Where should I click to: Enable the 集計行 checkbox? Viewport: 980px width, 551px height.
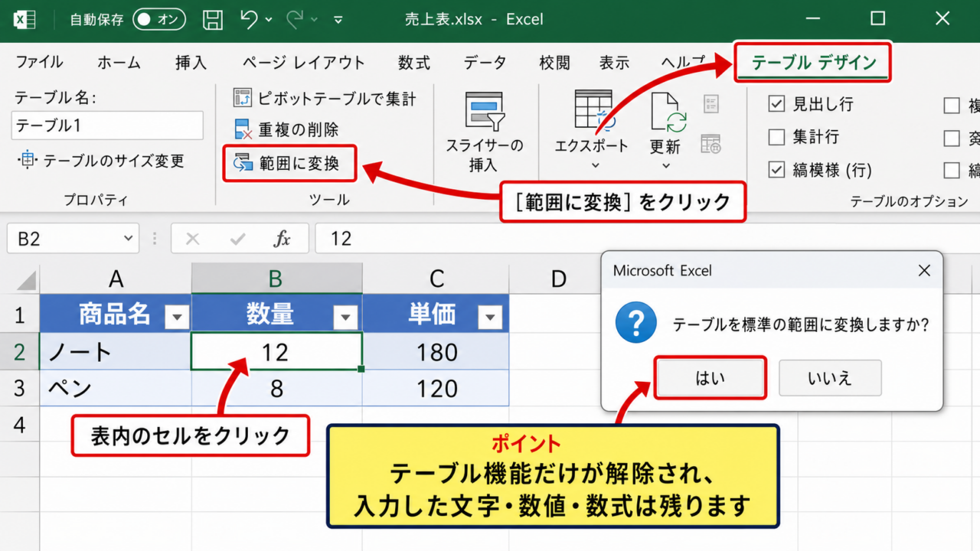(x=776, y=137)
